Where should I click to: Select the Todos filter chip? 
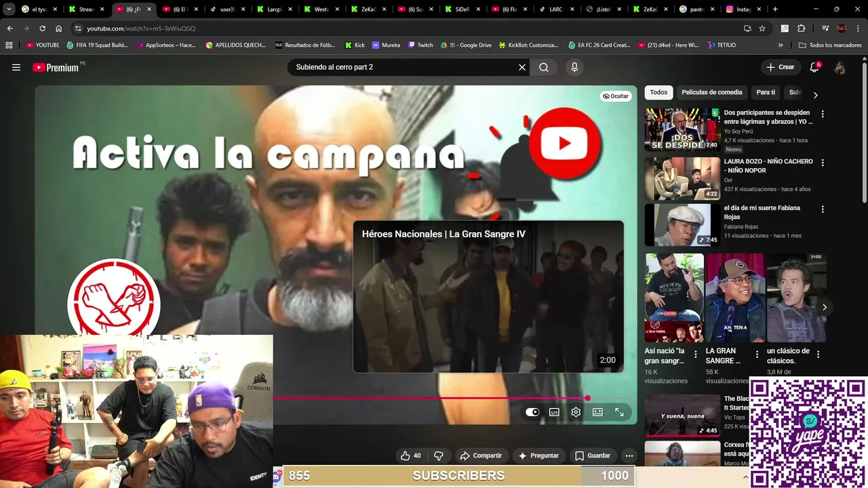(658, 92)
